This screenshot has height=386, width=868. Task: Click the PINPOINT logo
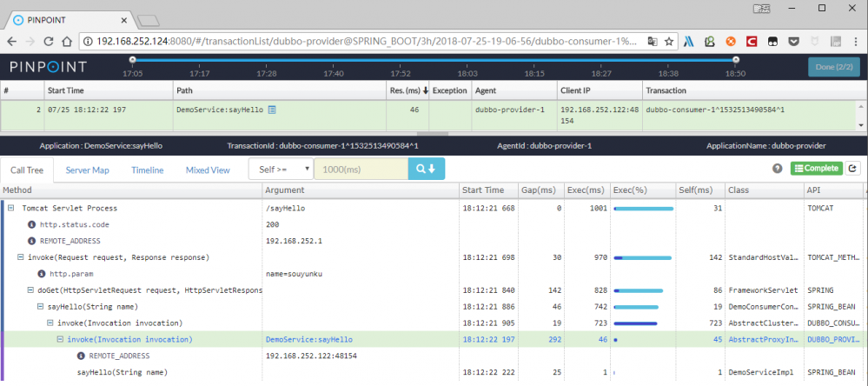point(48,67)
